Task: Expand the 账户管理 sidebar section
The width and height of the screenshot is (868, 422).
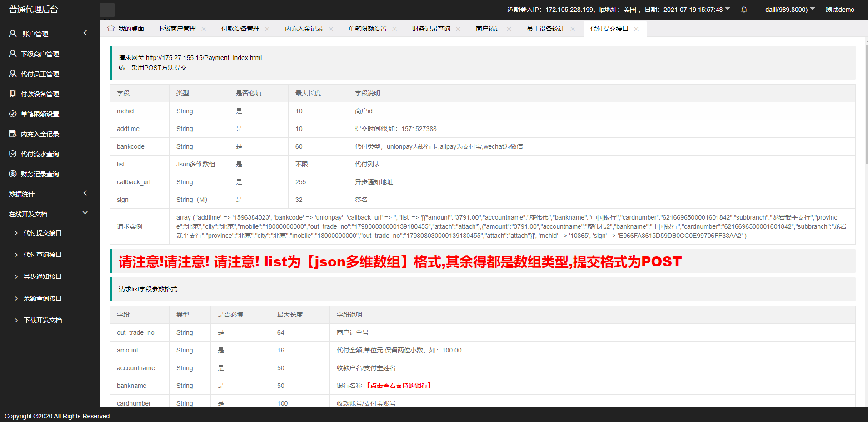Action: point(85,33)
